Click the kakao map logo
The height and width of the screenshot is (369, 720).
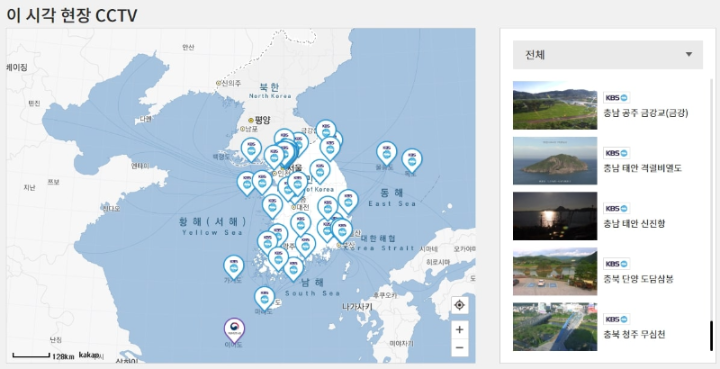pos(89,355)
